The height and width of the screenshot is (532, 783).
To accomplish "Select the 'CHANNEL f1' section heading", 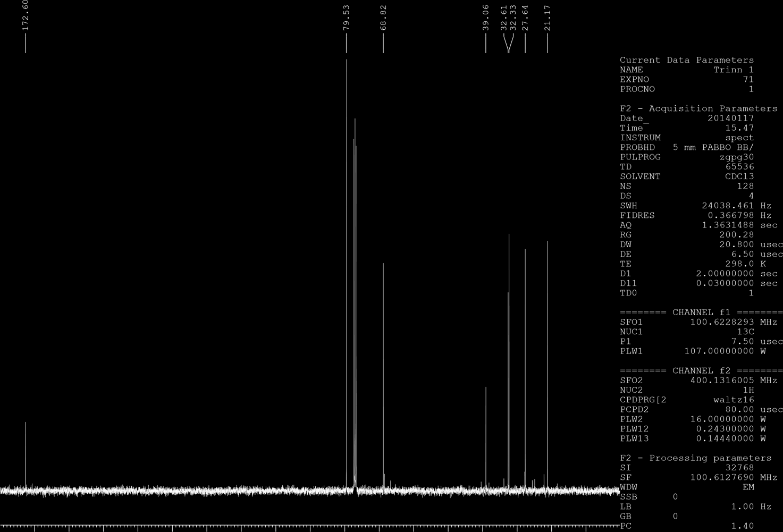I will coord(702,312).
